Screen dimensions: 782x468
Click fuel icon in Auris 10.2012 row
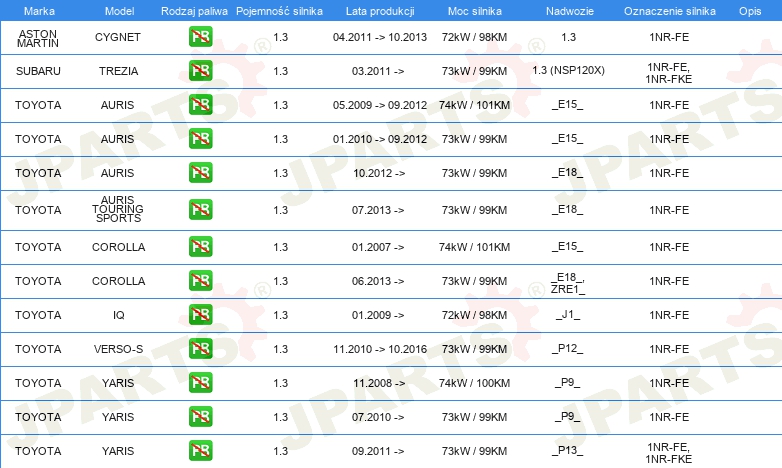(x=200, y=172)
